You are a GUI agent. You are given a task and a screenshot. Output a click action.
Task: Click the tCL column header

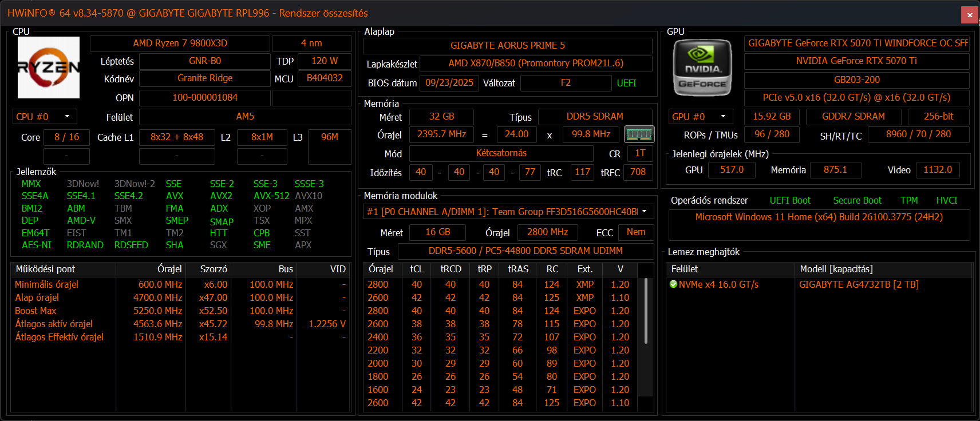417,269
